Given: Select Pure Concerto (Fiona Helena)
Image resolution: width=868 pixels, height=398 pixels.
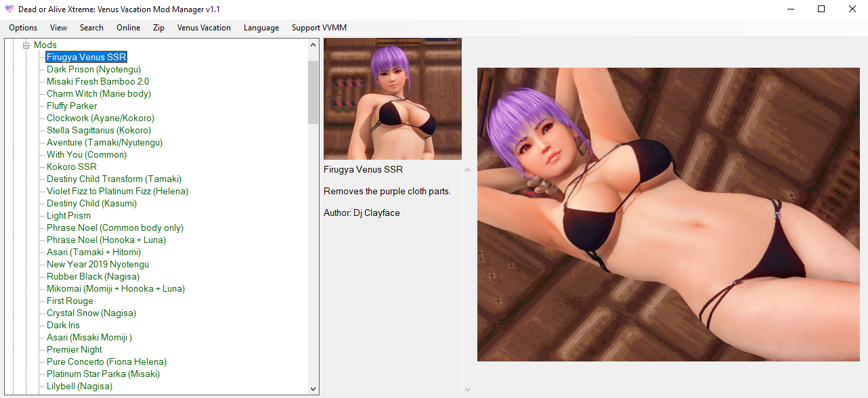Looking at the screenshot, I should 106,361.
